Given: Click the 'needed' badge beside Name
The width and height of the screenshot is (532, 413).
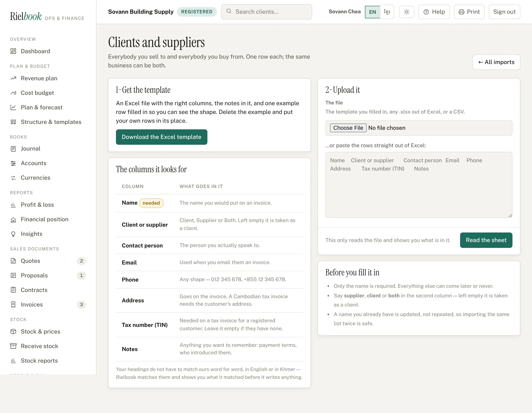Looking at the screenshot, I should click(151, 203).
